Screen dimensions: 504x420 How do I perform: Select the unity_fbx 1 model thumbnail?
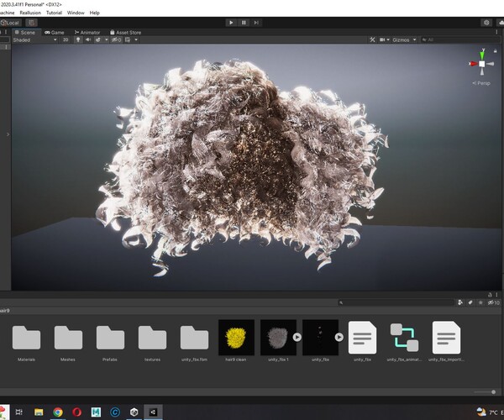pyautogui.click(x=278, y=338)
